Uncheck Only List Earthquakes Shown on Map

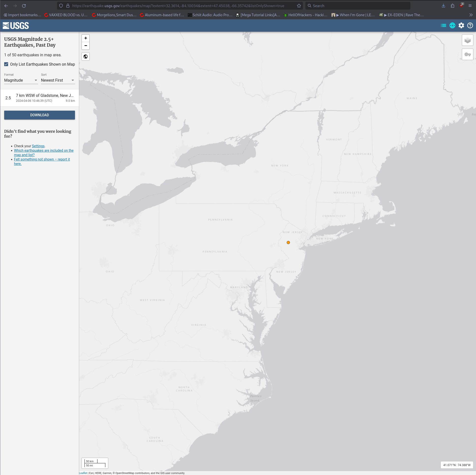(6, 64)
